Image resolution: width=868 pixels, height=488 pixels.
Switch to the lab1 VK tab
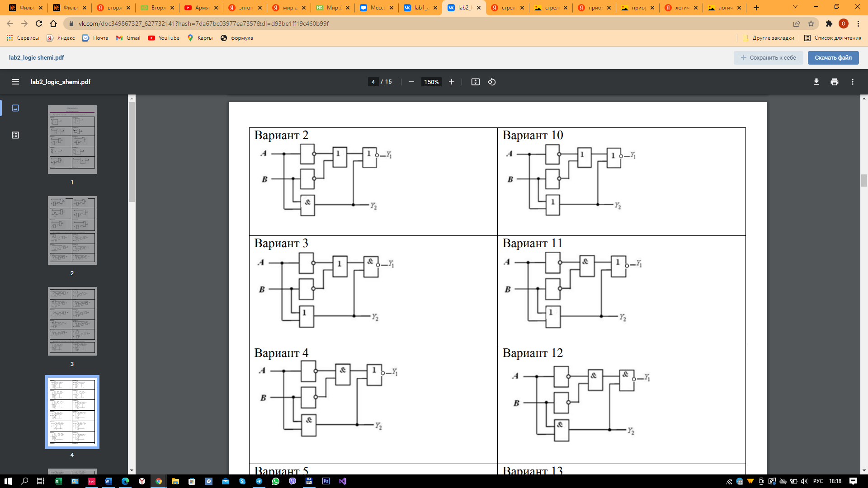tap(420, 8)
